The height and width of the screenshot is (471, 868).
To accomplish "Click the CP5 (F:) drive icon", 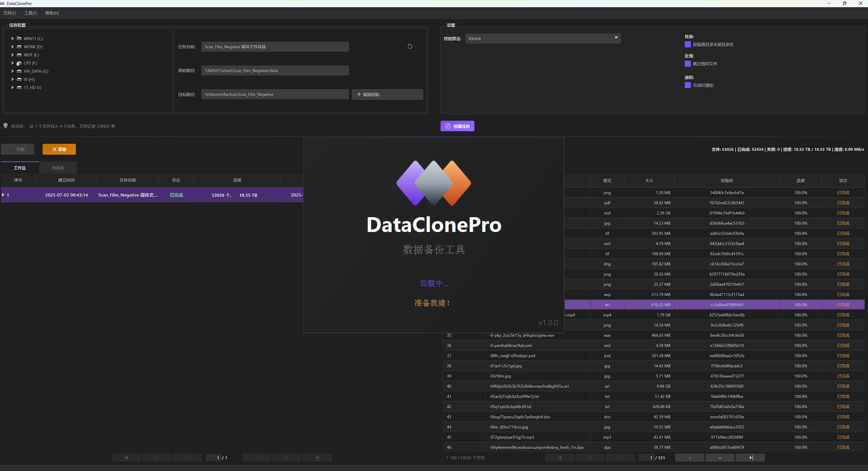I will tap(19, 63).
